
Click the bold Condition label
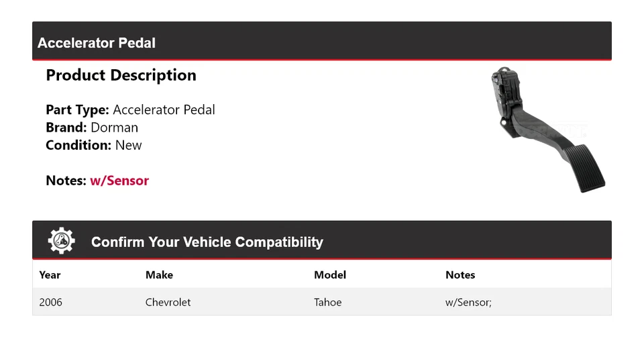pos(78,145)
